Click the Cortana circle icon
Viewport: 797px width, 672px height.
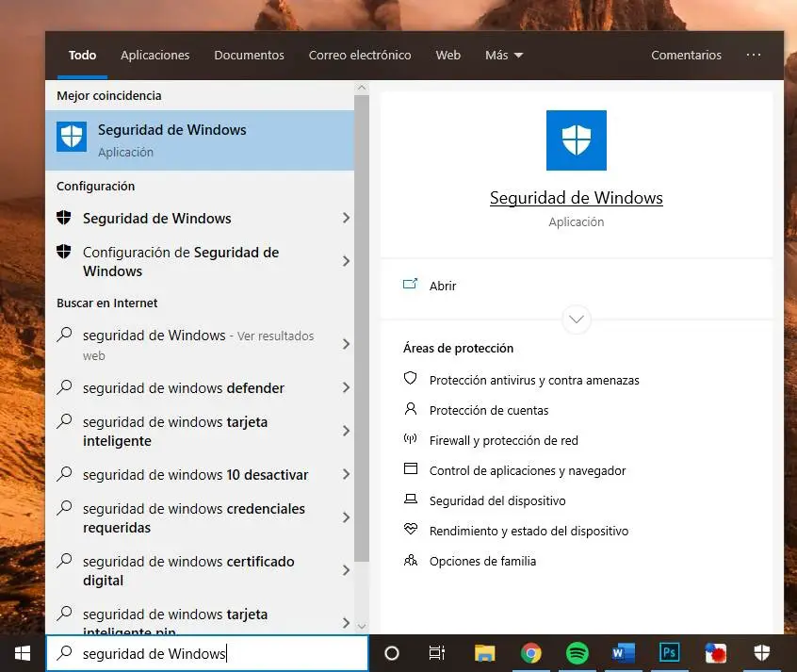pyautogui.click(x=391, y=652)
